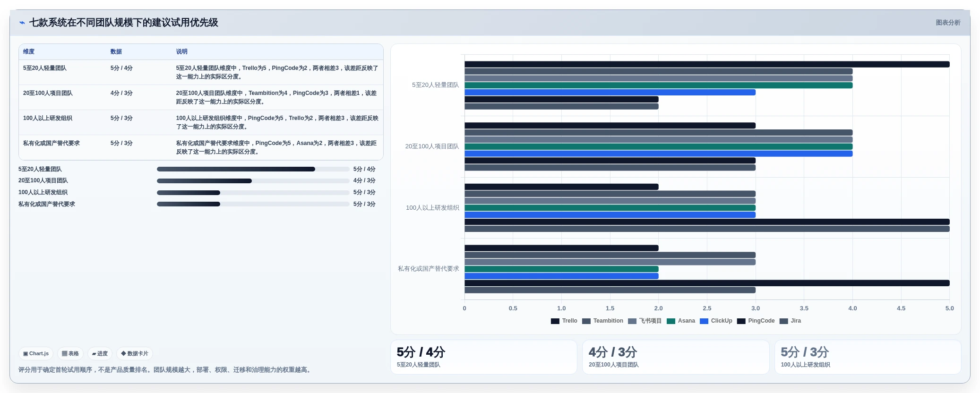Screen dimensions: 980x393
Task: Toggle the PingCode legend item
Action: 756,321
